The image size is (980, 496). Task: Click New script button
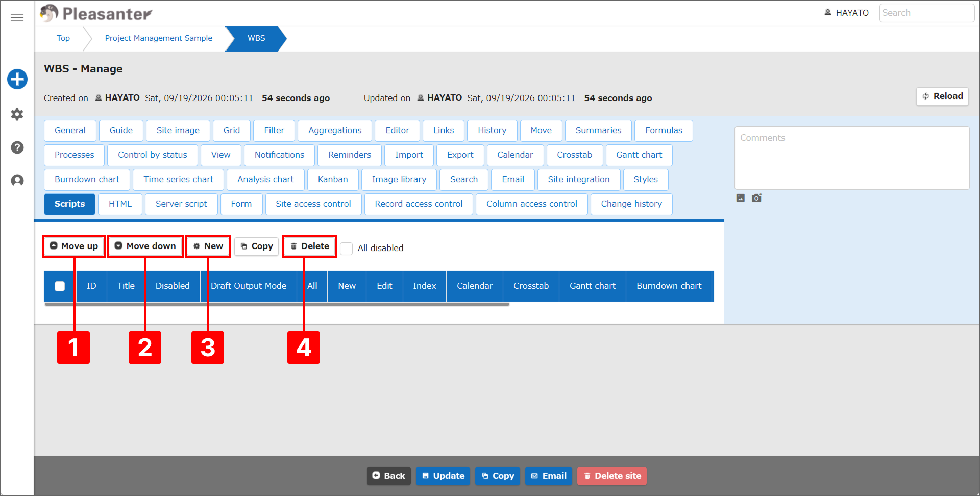click(208, 246)
